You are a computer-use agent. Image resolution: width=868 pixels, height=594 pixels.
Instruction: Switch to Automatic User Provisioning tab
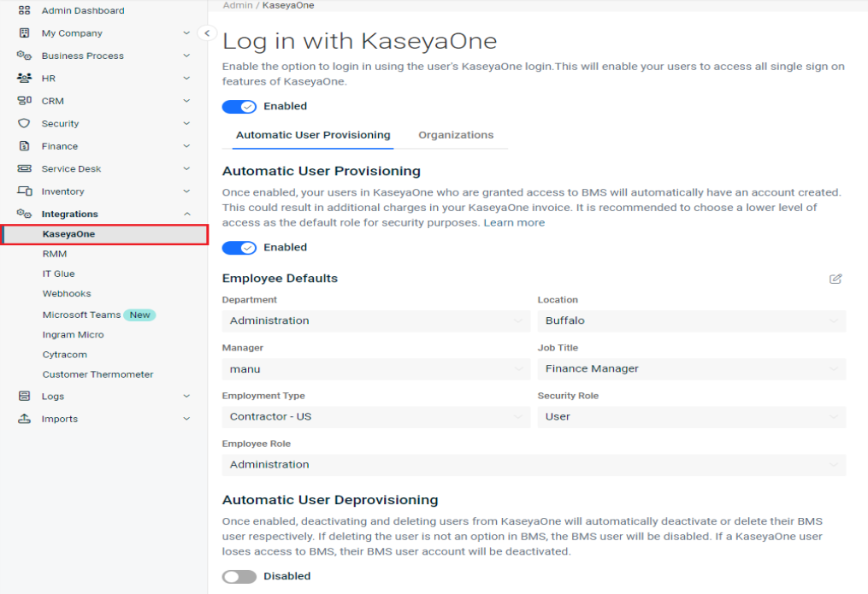[x=313, y=135]
